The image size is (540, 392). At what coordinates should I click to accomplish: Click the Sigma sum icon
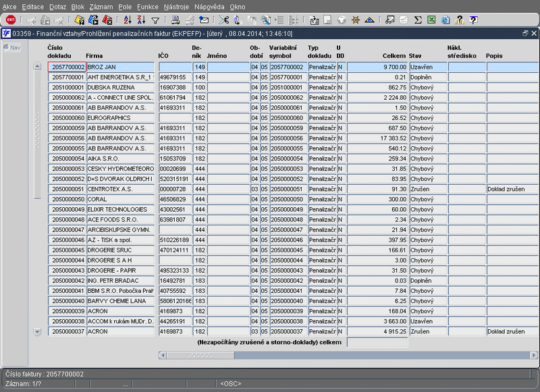pyautogui.click(x=418, y=20)
